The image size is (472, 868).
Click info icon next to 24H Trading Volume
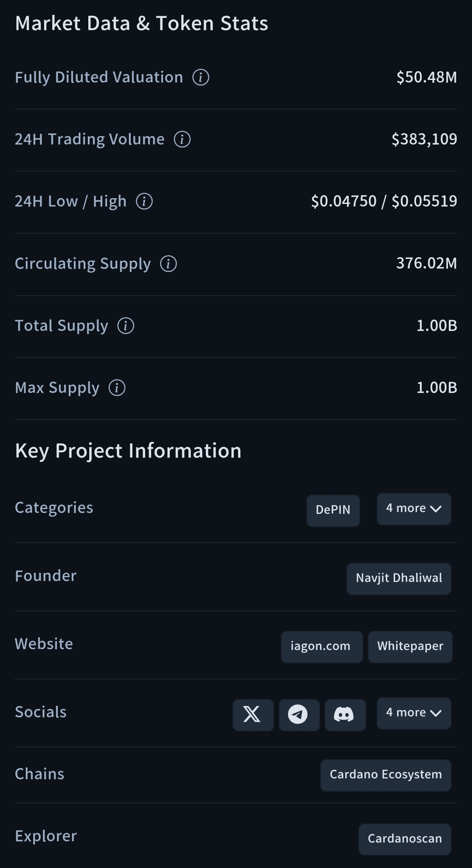(x=182, y=139)
